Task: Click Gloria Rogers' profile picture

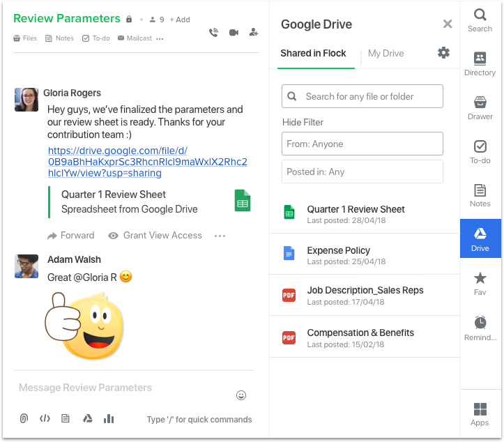Action: [x=26, y=100]
